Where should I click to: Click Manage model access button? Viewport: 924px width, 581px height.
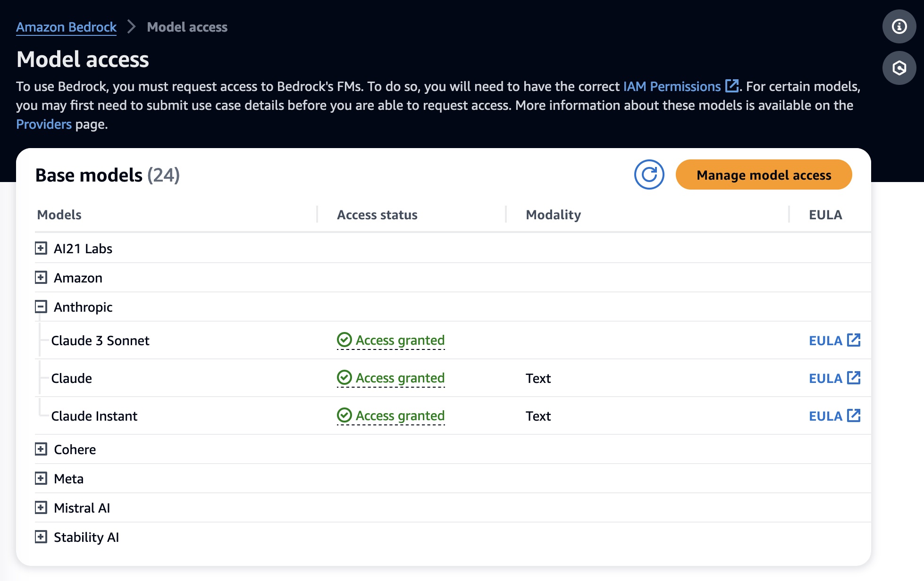point(764,175)
